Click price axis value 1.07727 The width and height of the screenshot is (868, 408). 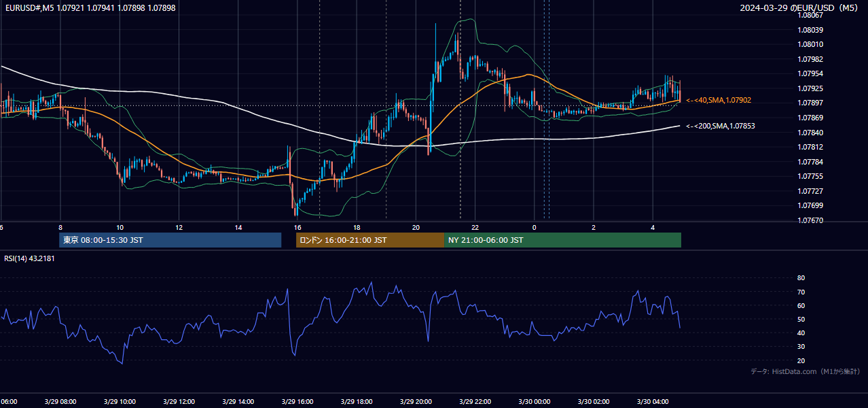click(x=811, y=191)
